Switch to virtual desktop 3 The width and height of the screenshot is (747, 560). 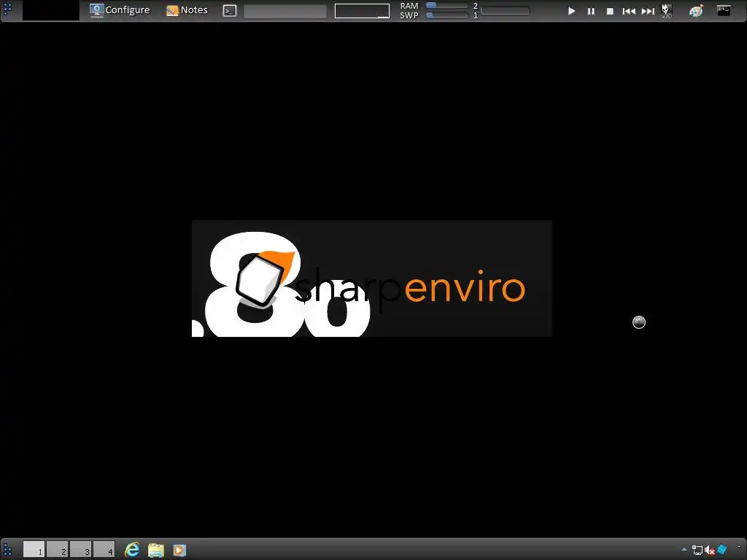[80, 549]
